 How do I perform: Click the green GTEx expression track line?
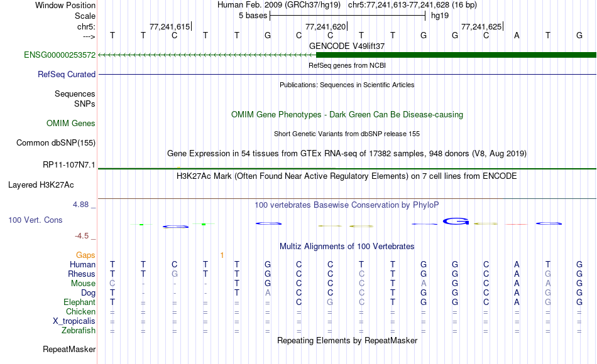(x=348, y=168)
